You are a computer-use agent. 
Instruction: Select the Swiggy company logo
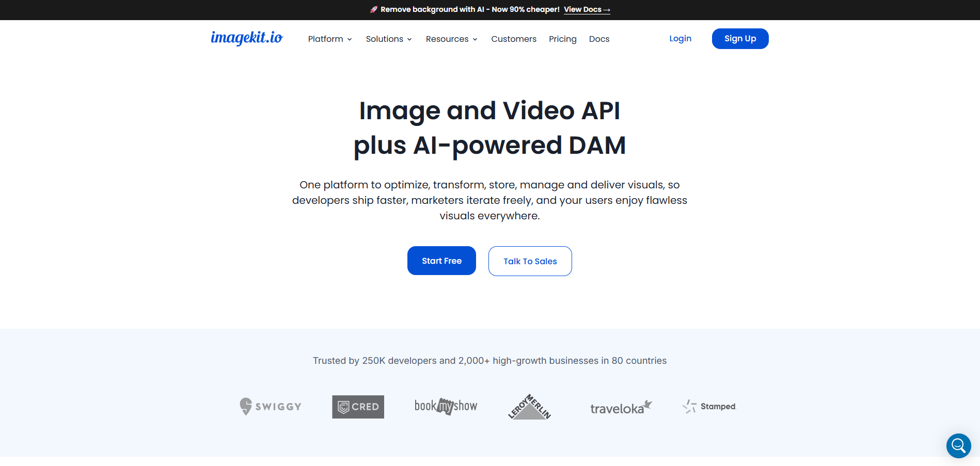(270, 407)
